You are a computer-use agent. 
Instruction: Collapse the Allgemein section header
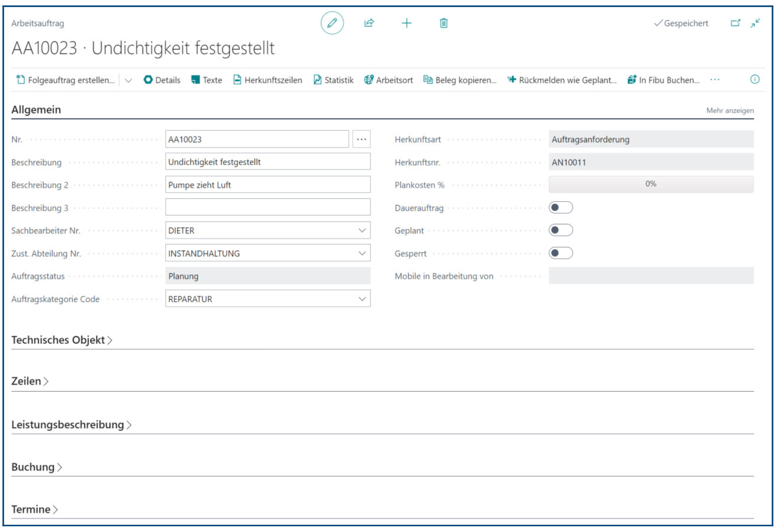(x=36, y=110)
